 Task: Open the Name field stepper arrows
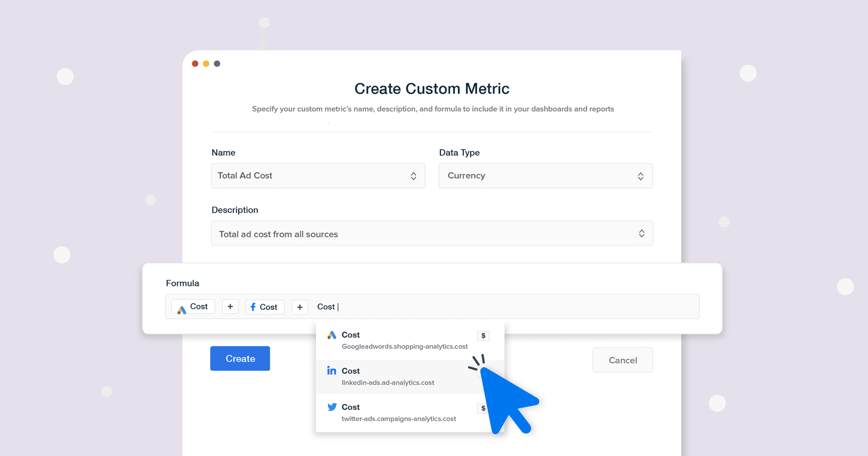coord(413,176)
